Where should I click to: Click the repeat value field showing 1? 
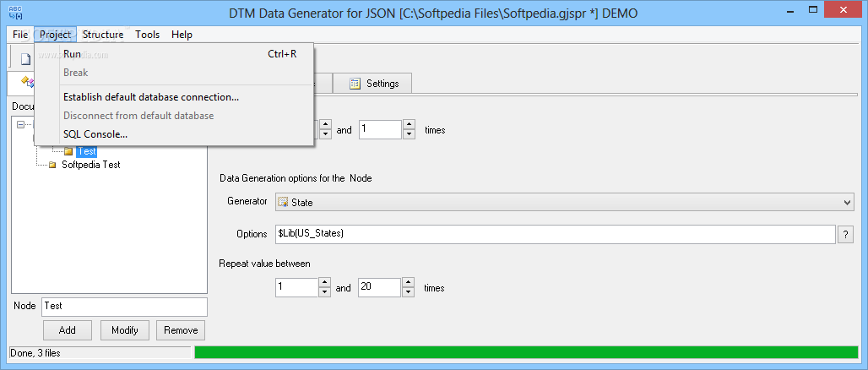[296, 287]
